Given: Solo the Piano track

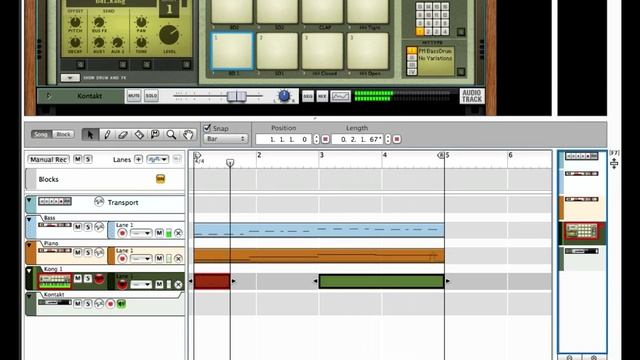Looking at the screenshot, I should 88,253.
